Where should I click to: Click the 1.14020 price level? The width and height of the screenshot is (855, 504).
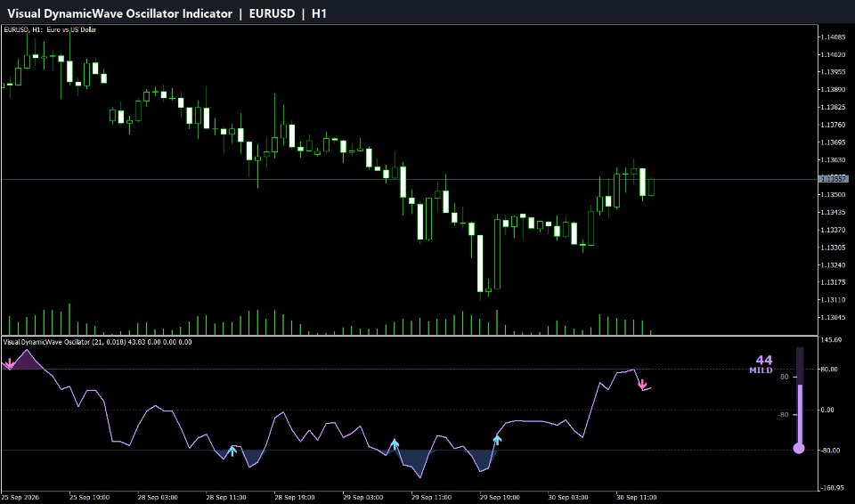point(834,54)
